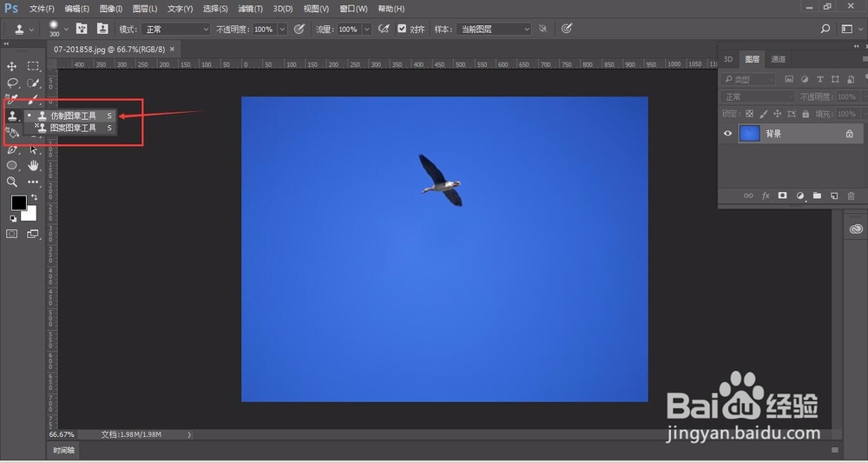Select the Clone Stamp tool in toolbox
The image size is (868, 463).
point(11,116)
